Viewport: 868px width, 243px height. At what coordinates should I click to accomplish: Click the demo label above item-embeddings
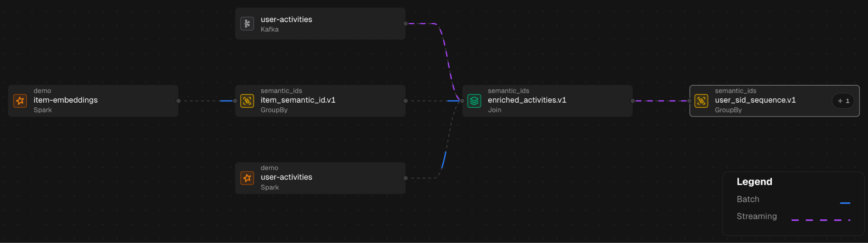42,91
